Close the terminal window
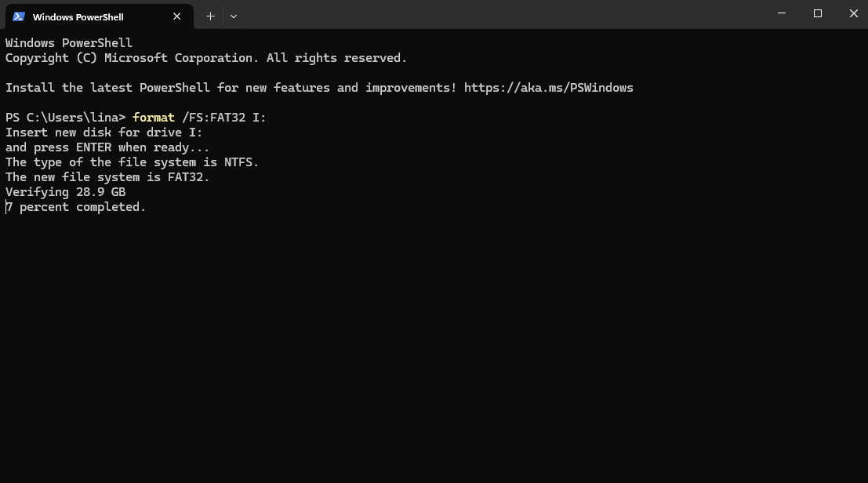Viewport: 868px width, 483px height. point(853,13)
